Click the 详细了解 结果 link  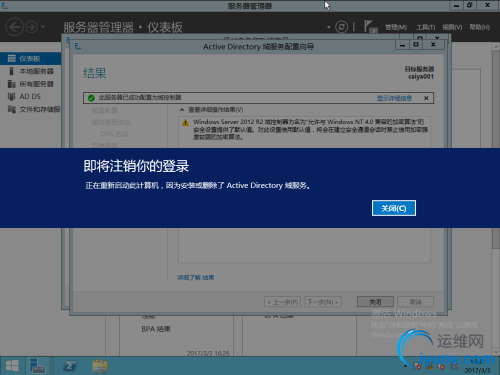click(x=196, y=277)
